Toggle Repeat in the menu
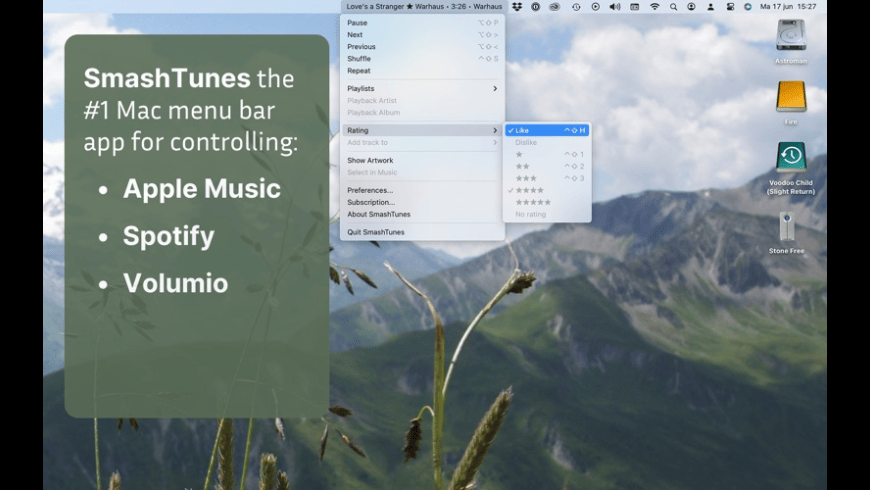The width and height of the screenshot is (870, 490). tap(422, 70)
